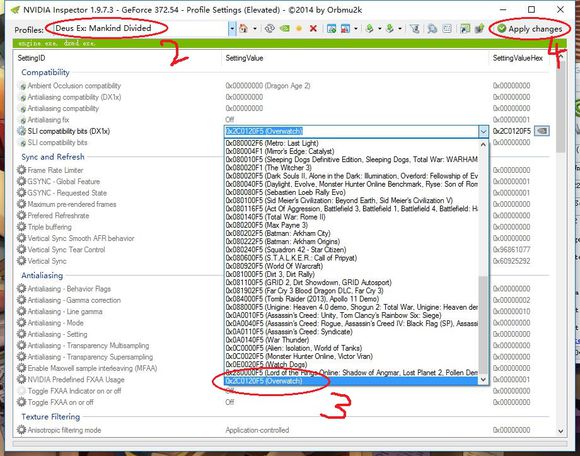Click the last toolbar icon before Apply changes
This screenshot has height=456, width=580.
(479, 28)
